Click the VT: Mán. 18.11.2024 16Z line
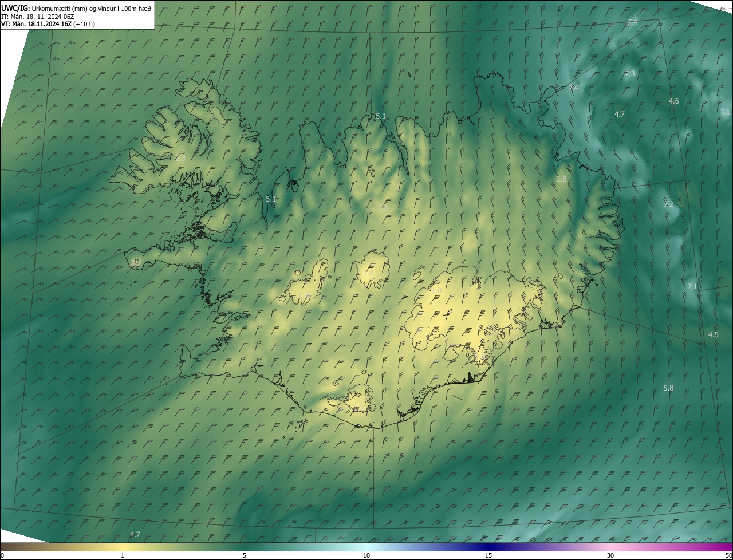This screenshot has width=733, height=560. (x=48, y=24)
